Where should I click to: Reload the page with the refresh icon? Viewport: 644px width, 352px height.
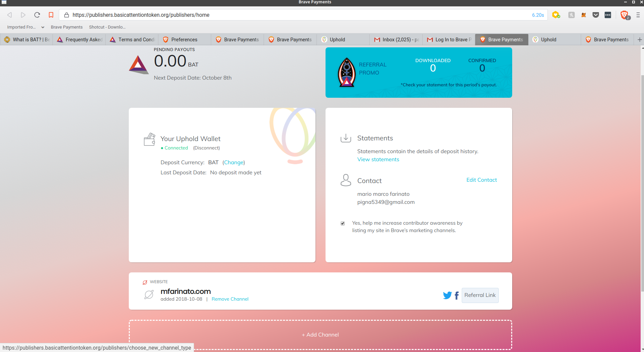pyautogui.click(x=37, y=15)
